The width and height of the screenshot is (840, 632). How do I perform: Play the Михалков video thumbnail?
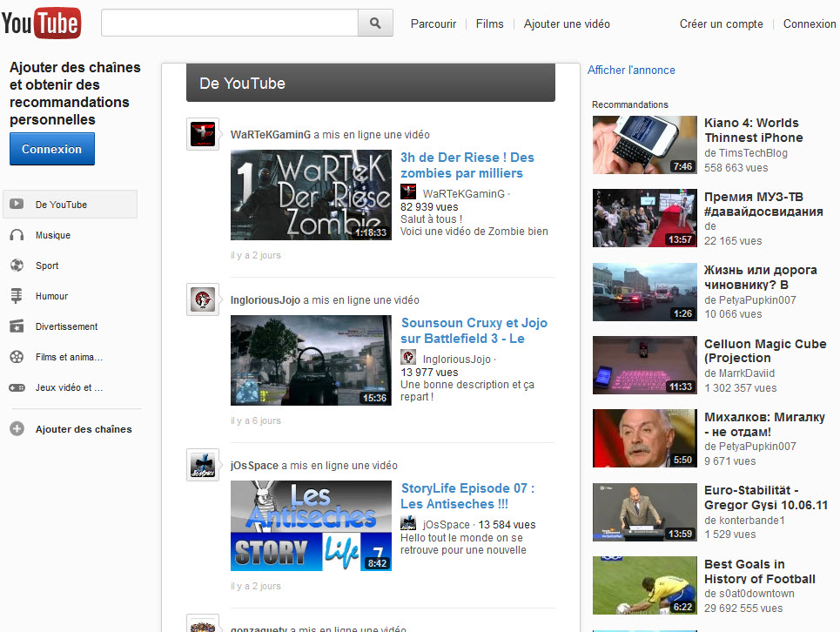click(x=645, y=439)
